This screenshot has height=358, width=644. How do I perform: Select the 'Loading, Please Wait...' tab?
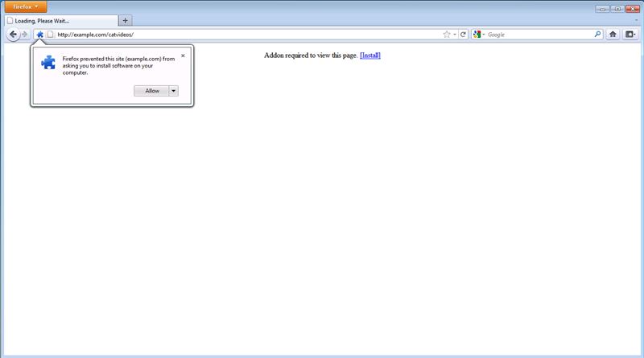click(60, 20)
